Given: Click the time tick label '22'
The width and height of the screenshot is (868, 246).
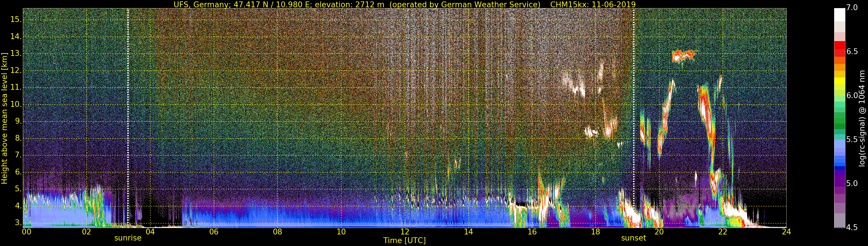Looking at the screenshot, I should click(723, 232).
